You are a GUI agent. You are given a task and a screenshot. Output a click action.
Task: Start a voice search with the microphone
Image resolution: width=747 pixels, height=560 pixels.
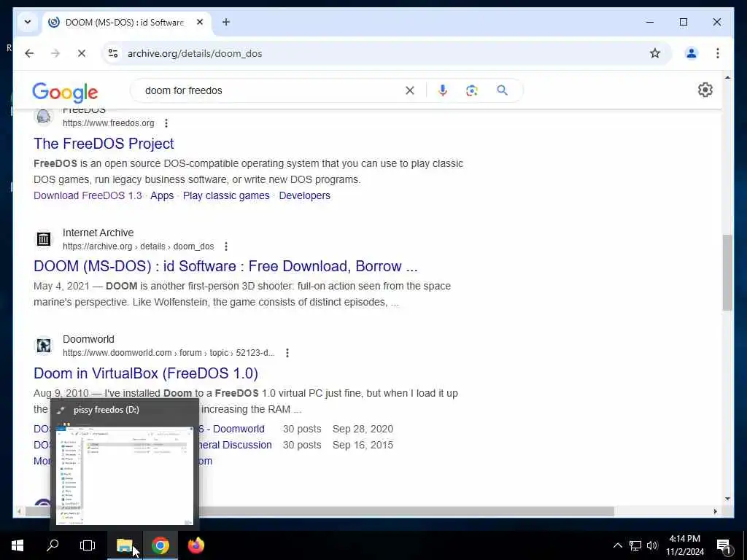pos(443,90)
